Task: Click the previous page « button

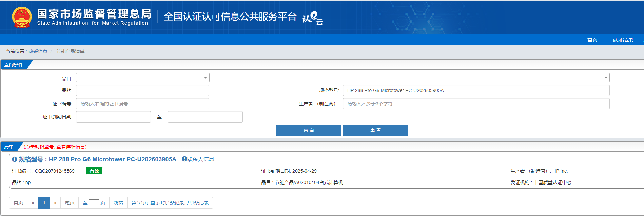Action: (x=33, y=203)
